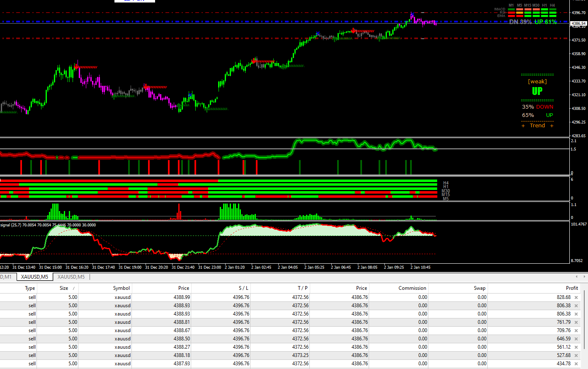
Task: Click the current price label 4386.54
Action: [x=578, y=24]
